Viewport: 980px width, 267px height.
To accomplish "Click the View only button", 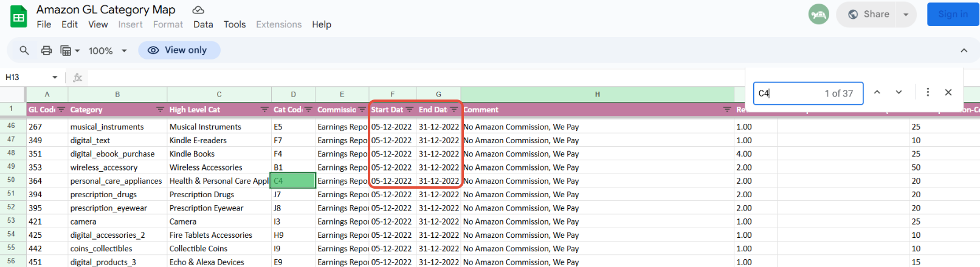I will click(179, 50).
